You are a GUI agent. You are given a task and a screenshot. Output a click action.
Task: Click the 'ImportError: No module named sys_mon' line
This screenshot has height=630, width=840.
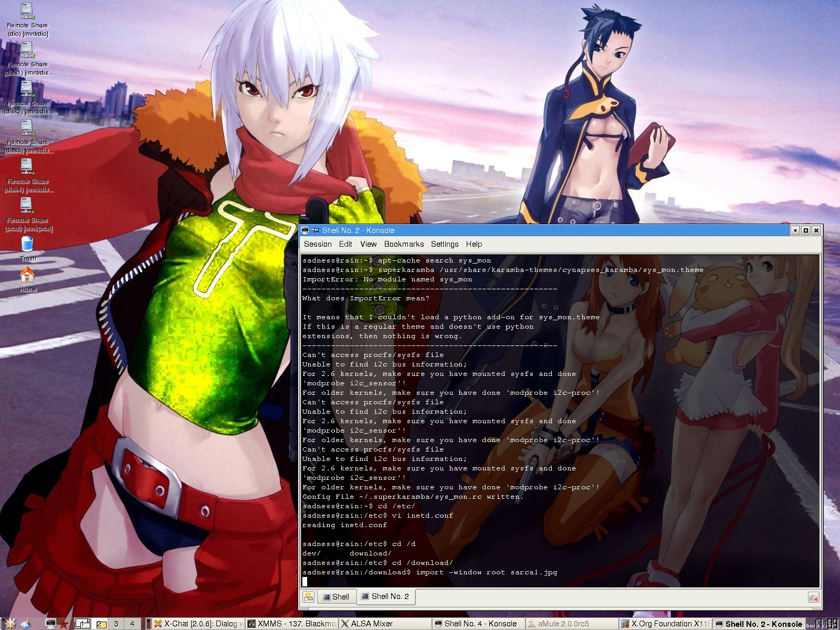(x=387, y=279)
